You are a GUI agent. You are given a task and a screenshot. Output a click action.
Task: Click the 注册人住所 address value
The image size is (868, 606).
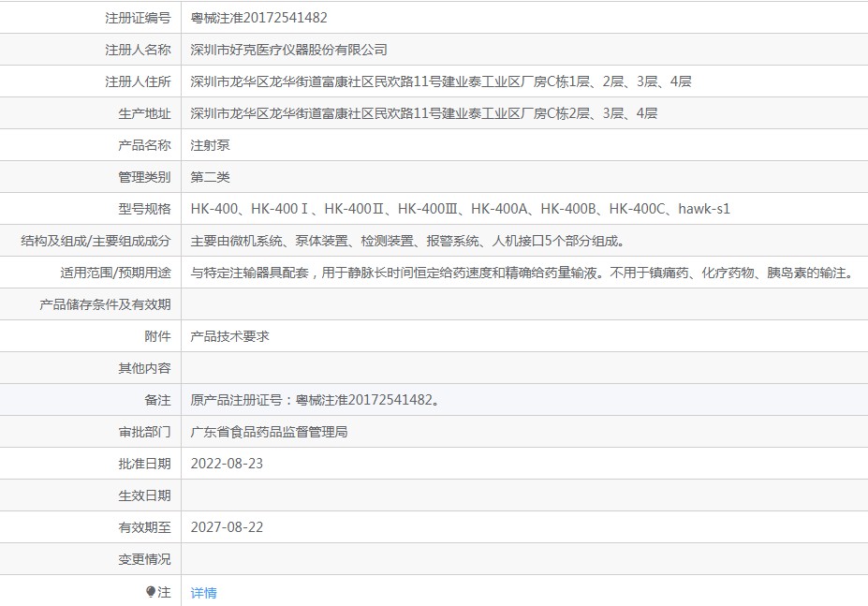[441, 81]
